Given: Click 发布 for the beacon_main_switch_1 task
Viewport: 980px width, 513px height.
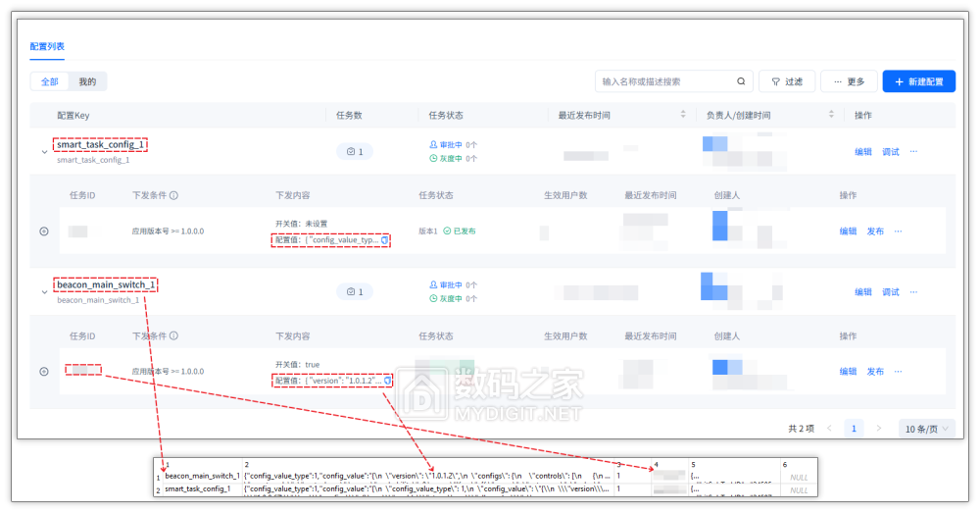Looking at the screenshot, I should [875, 372].
